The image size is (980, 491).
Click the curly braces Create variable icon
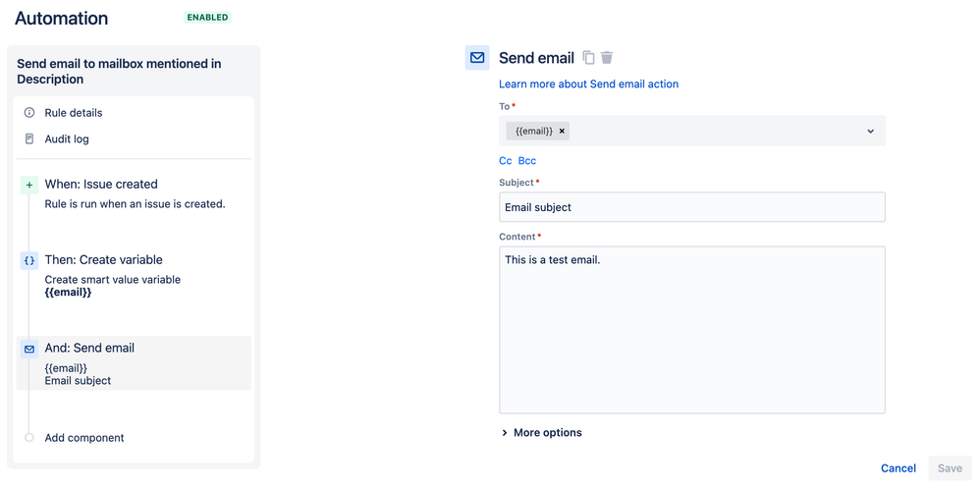coord(29,260)
